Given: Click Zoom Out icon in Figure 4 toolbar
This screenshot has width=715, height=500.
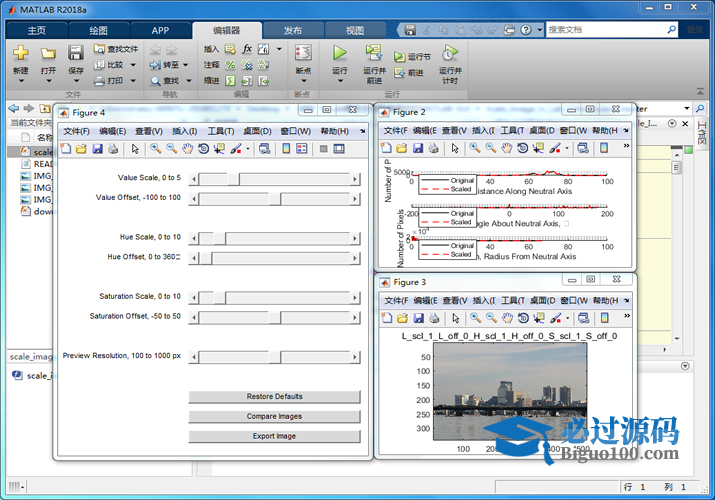Looking at the screenshot, I should pos(171,149).
